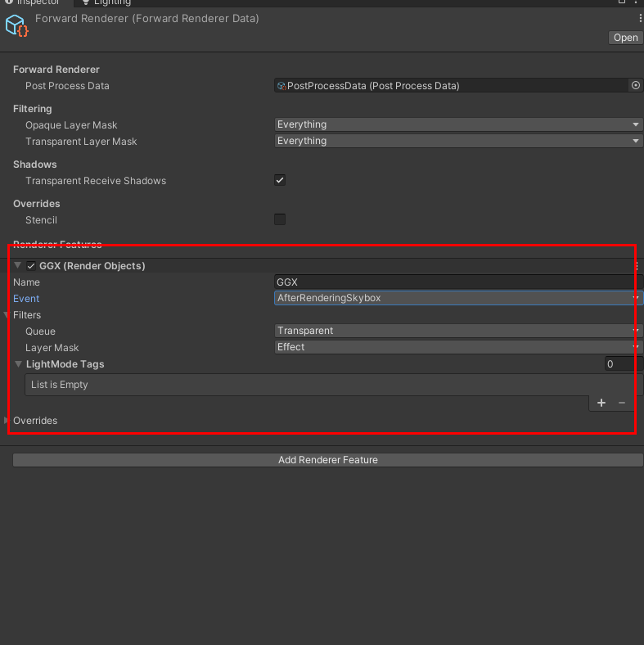Enable the Stencil override checkbox
The image size is (644, 645).
point(280,219)
